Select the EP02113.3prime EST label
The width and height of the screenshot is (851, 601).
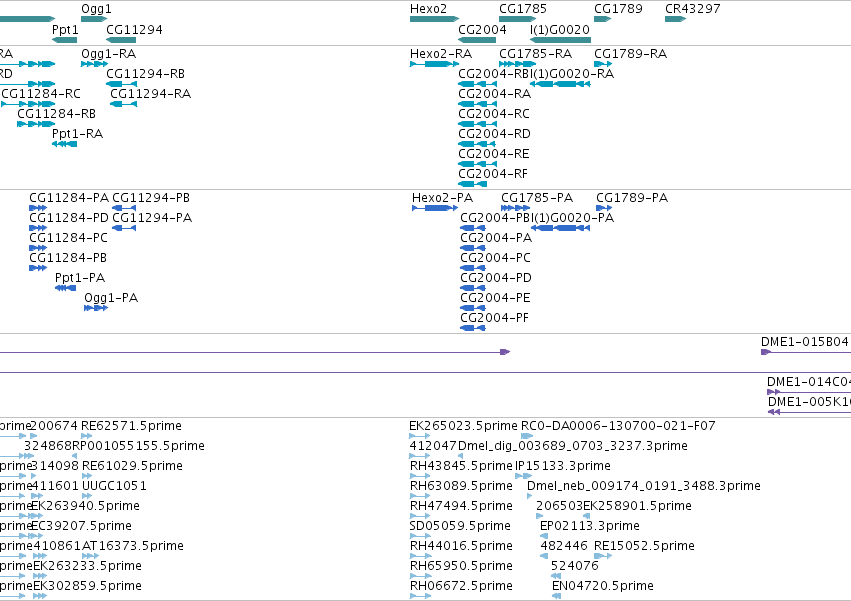[x=590, y=526]
